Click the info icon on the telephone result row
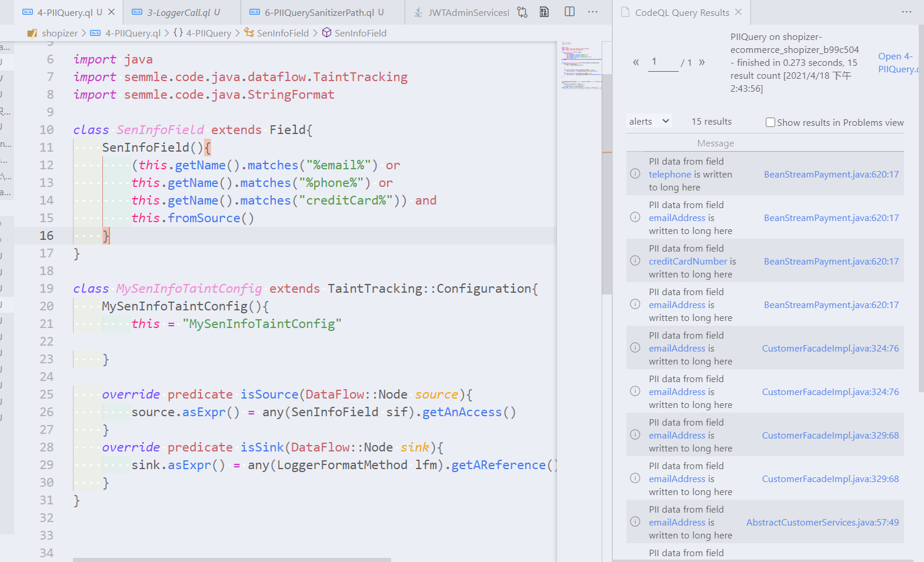 635,173
